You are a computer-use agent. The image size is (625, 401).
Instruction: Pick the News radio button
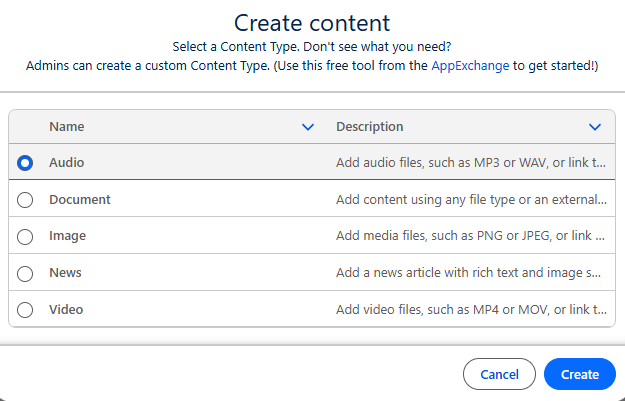[x=25, y=273]
